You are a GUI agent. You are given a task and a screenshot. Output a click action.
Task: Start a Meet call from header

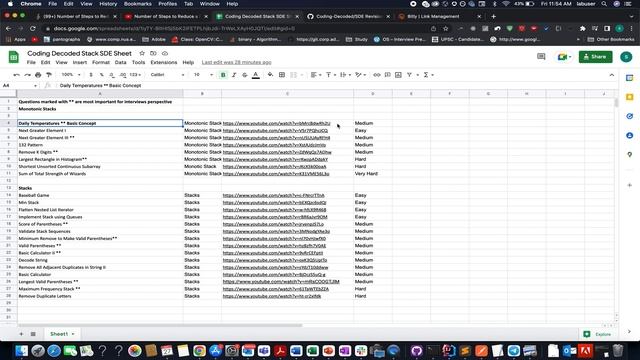(564, 57)
